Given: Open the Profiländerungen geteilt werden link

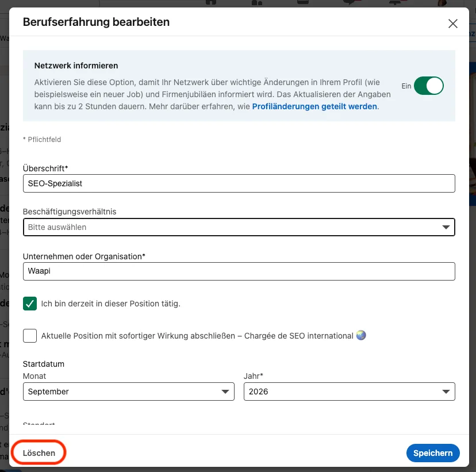Looking at the screenshot, I should [314, 106].
